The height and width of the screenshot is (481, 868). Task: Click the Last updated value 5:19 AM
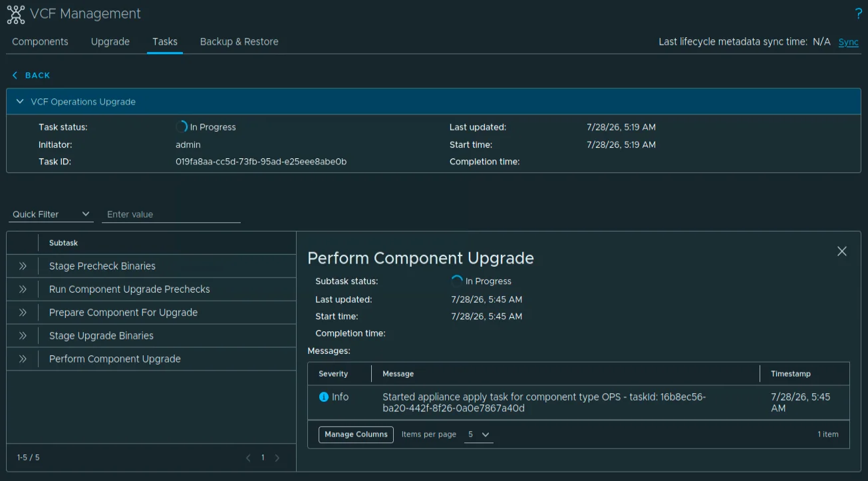[621, 127]
